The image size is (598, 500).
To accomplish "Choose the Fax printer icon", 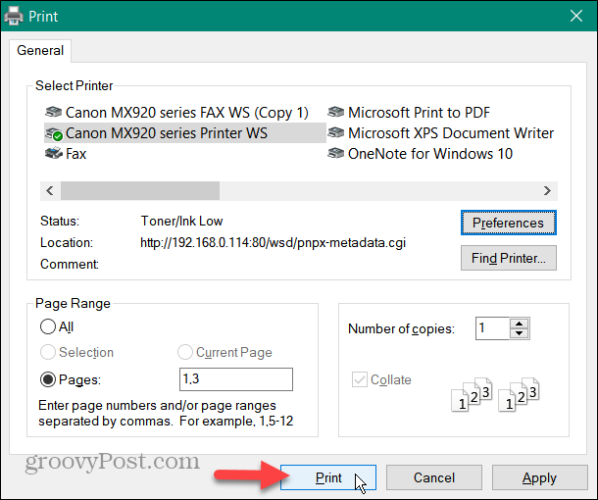I will pyautogui.click(x=53, y=154).
